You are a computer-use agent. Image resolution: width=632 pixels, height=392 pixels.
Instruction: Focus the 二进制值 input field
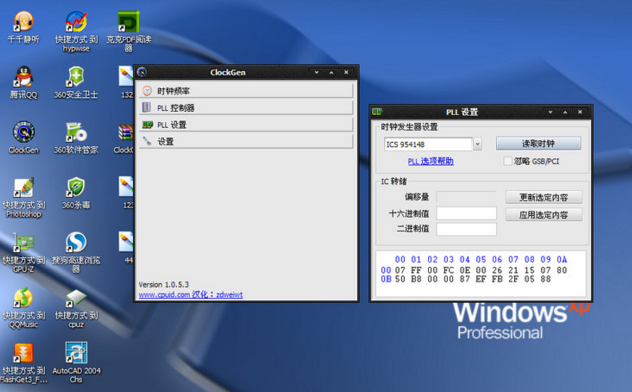466,229
